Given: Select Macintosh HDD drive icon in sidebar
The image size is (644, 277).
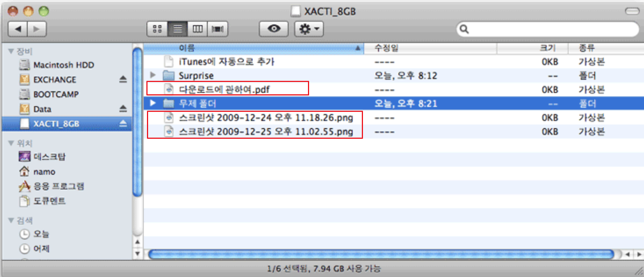Looking at the screenshot, I should point(25,65).
